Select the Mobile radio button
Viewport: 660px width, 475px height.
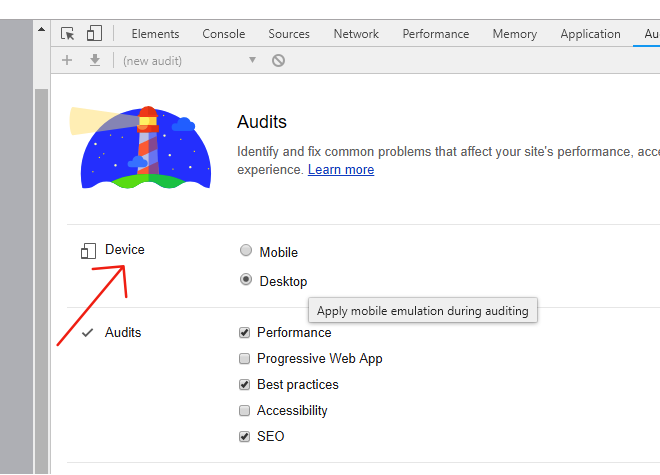pyautogui.click(x=246, y=251)
